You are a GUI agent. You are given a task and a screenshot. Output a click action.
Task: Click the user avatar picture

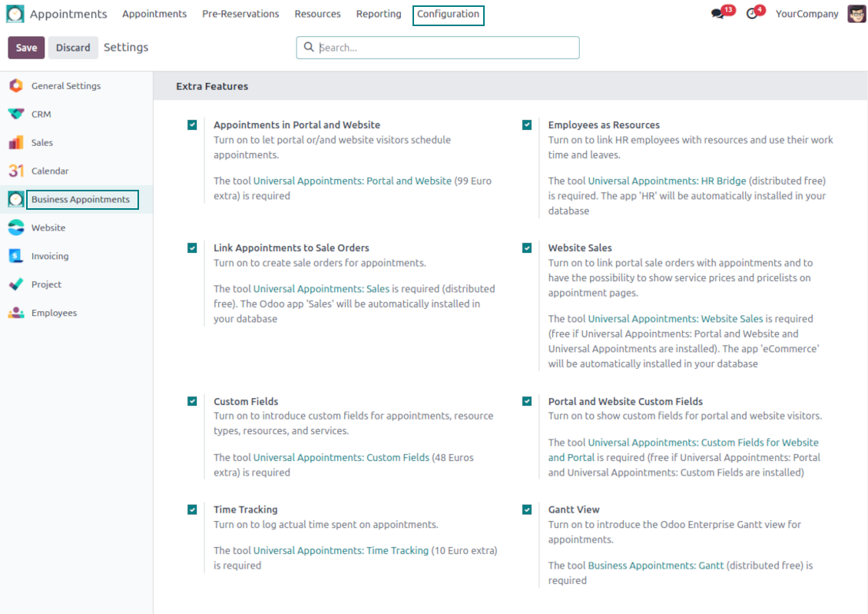point(856,14)
